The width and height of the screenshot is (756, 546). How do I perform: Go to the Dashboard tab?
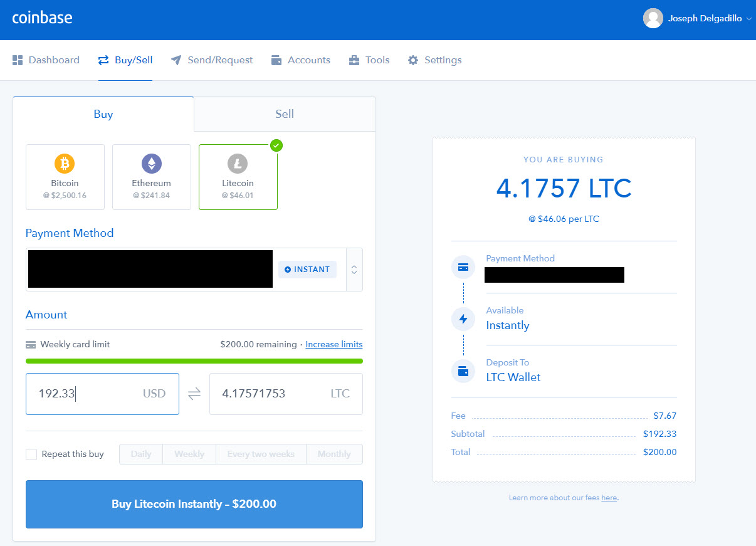tap(46, 60)
